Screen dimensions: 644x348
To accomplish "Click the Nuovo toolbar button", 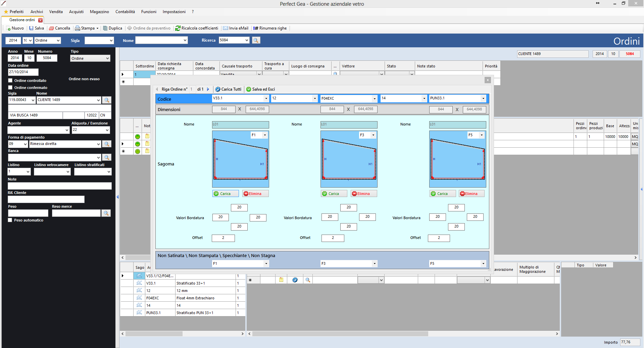I will 15,28.
